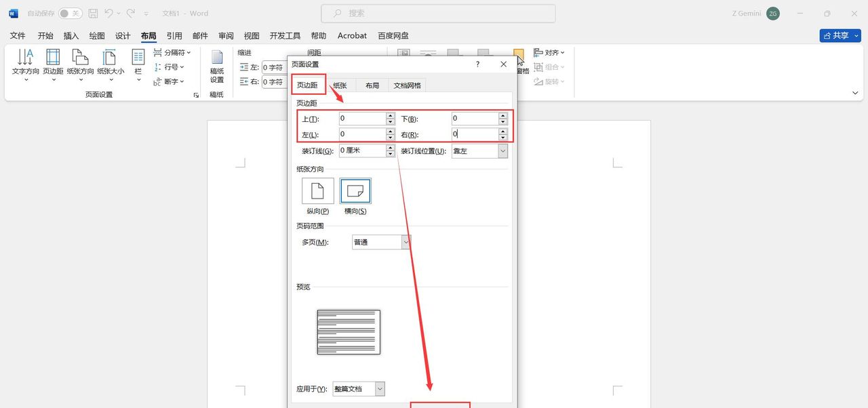Open the 应用于 dropdown showing 整篇文稿
This screenshot has height=408, width=868.
[x=378, y=388]
